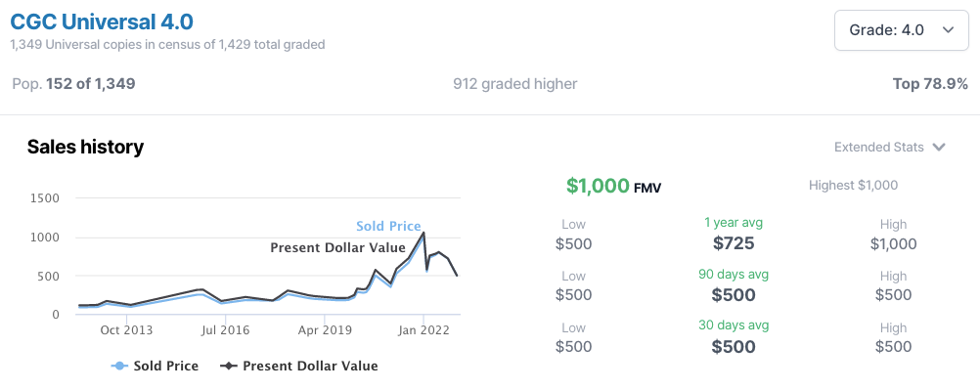Click the blue Sold Price legend marker
Image resolution: width=980 pixels, height=390 pixels.
[x=119, y=367]
